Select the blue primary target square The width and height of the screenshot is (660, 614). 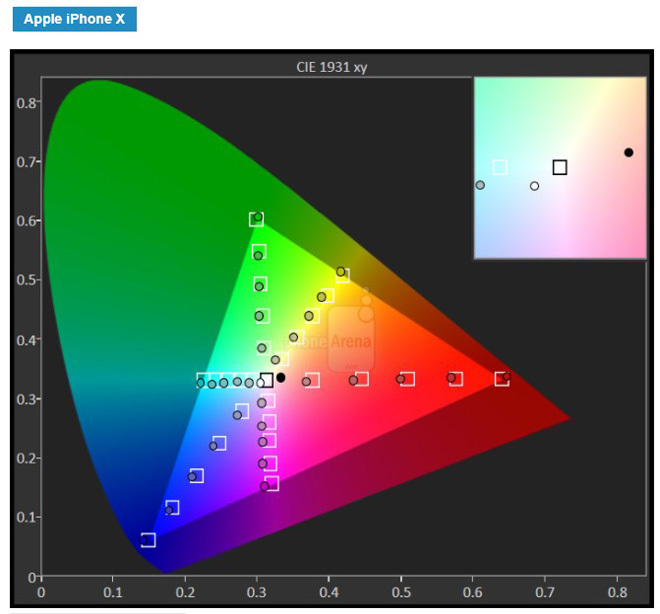pyautogui.click(x=148, y=540)
